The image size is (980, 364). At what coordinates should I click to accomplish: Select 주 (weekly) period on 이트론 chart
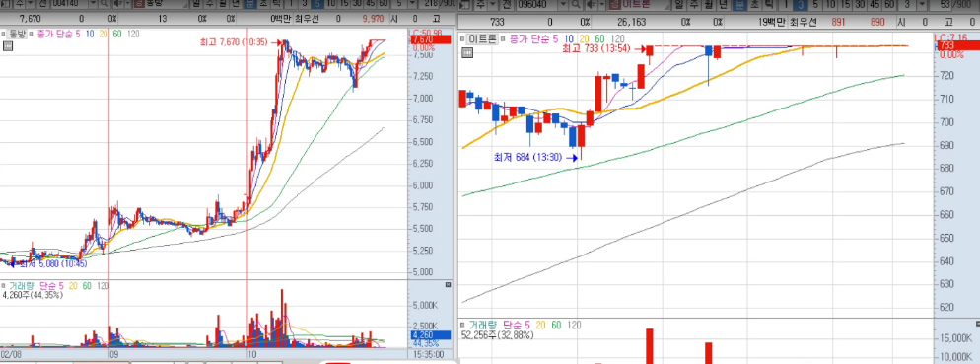click(694, 4)
